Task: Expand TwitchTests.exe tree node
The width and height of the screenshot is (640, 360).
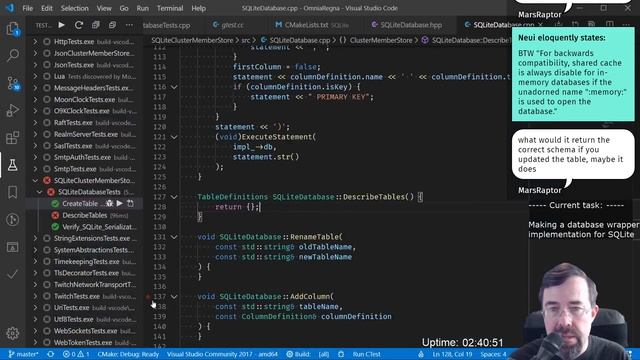Action: (x=36, y=296)
